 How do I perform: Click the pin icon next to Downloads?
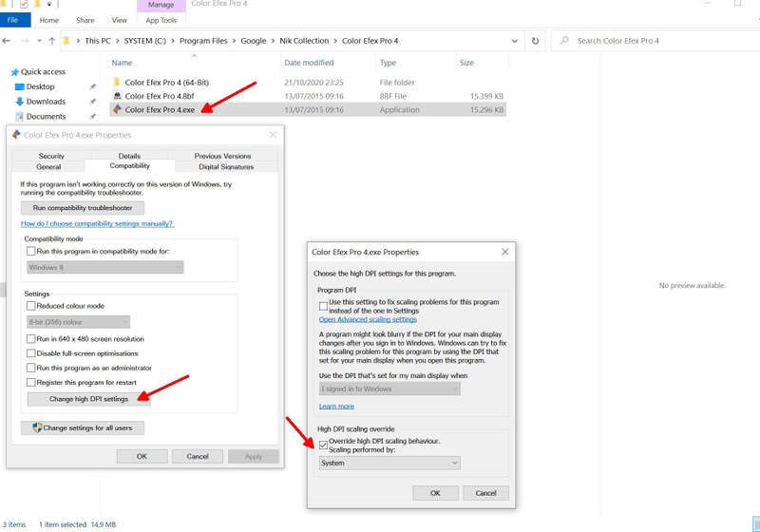[92, 102]
